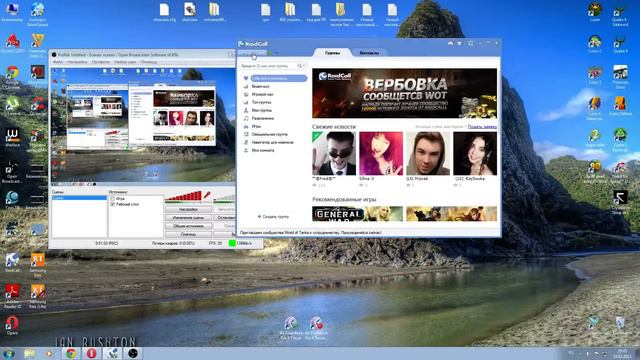The width and height of the screenshot is (640, 360).
Task: Click the Plugins button in OBS
Action: [188, 234]
